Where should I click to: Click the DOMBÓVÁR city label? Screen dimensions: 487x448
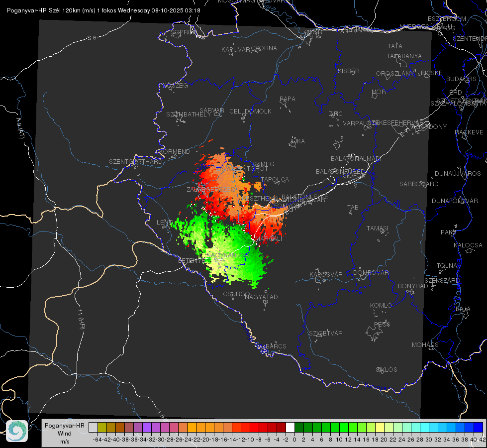pos(371,272)
